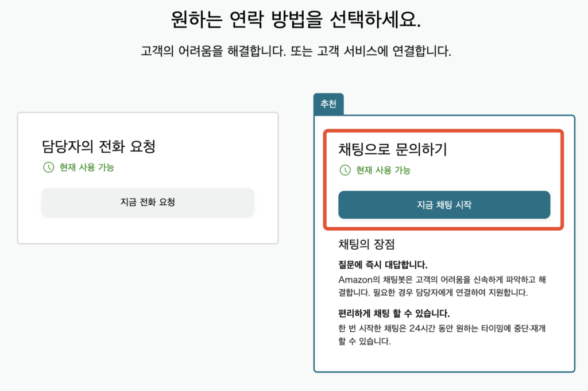Click the 원하는 연락 방법을 선택하세요 page heading
This screenshot has width=588, height=391.
296,21
